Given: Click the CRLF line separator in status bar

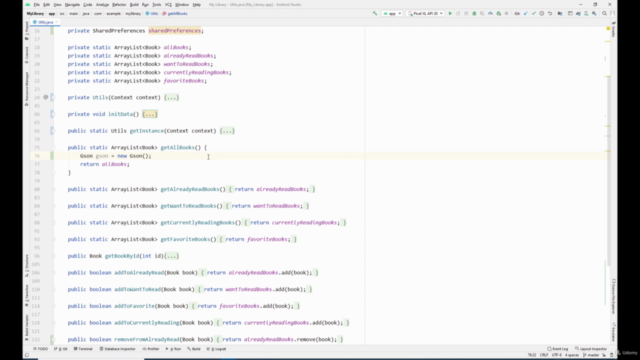Looking at the screenshot, I should tap(544, 355).
